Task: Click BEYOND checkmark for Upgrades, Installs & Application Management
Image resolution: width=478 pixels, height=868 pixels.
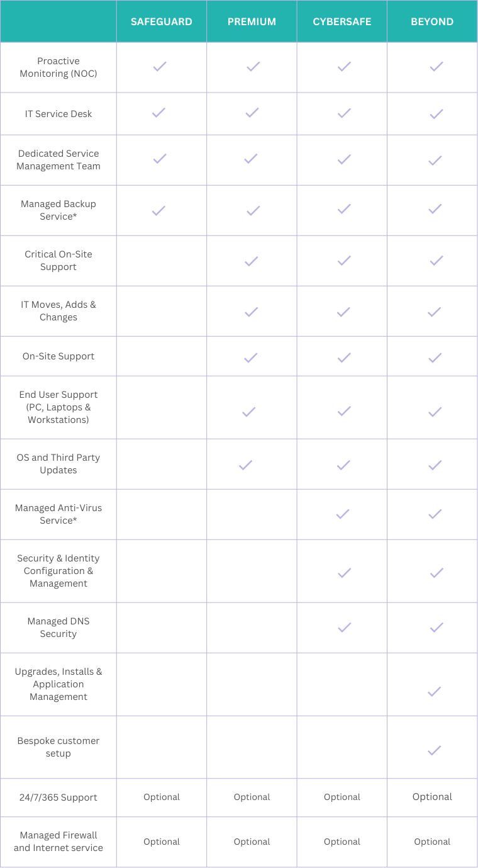Action: tap(434, 691)
